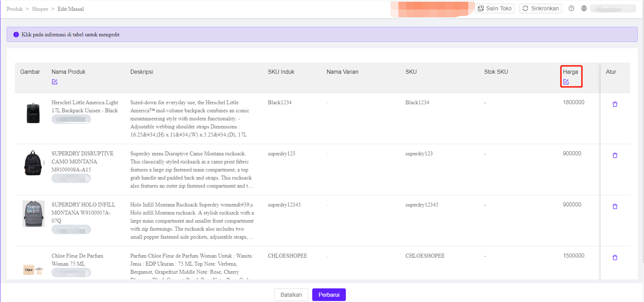Image resolution: width=644 pixels, height=302 pixels.
Task: Click the edit icon under Harga
Action: 566,82
